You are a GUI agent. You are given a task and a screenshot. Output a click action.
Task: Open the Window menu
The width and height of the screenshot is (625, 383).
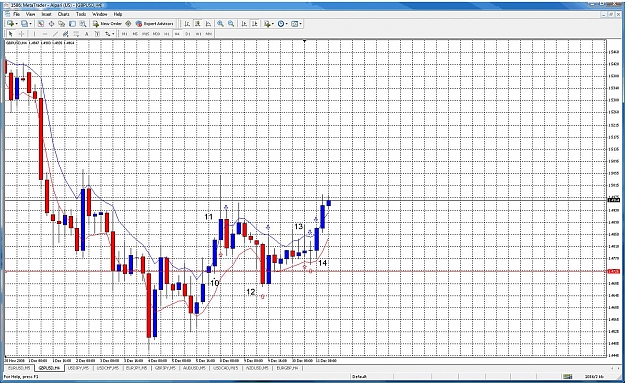[100, 14]
